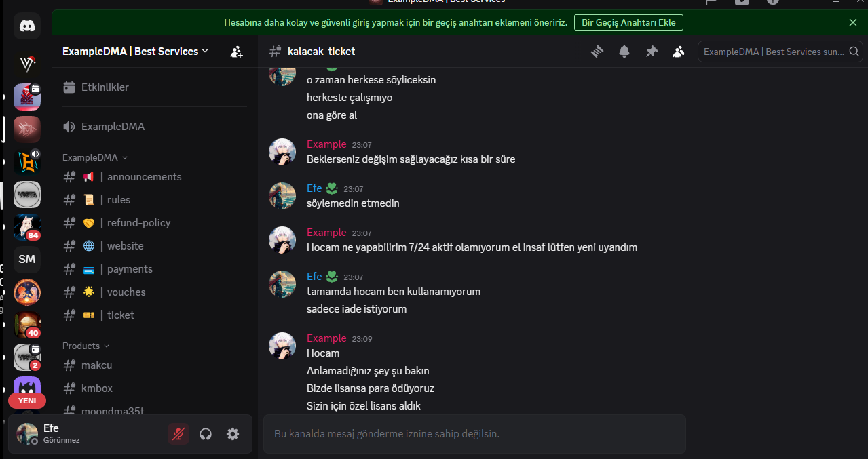Click the YENİ unread mentions pill

pos(27,401)
